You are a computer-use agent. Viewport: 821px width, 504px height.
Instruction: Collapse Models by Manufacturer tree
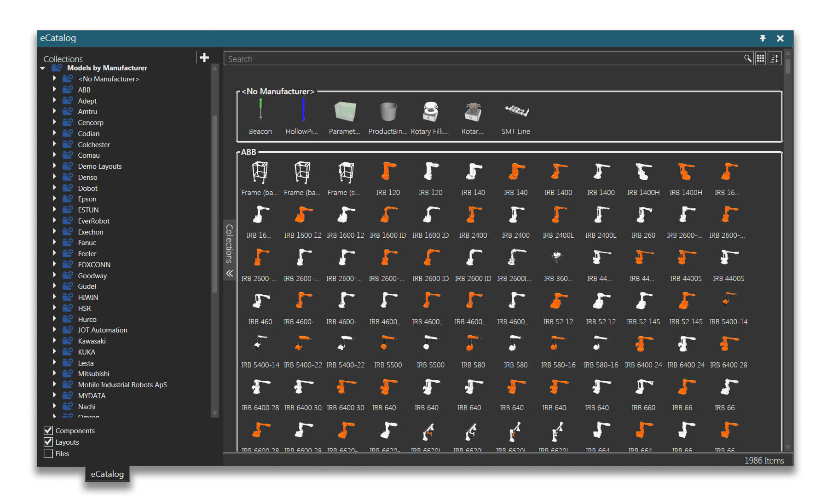(43, 68)
